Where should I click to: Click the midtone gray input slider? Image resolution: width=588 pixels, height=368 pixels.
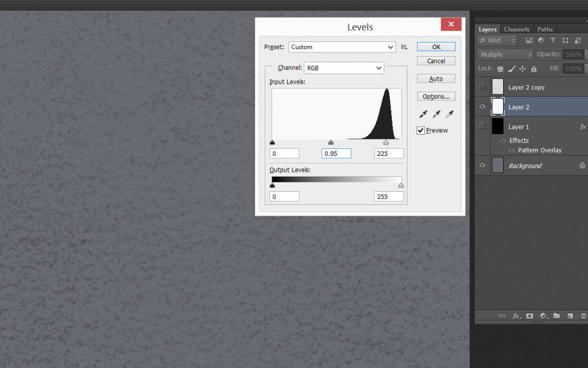(x=331, y=142)
